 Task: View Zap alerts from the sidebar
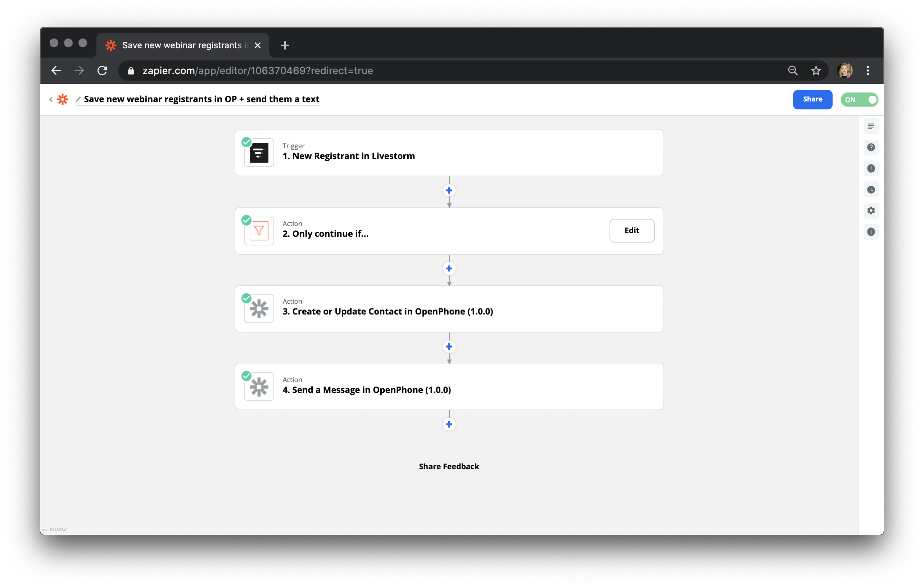pyautogui.click(x=871, y=168)
